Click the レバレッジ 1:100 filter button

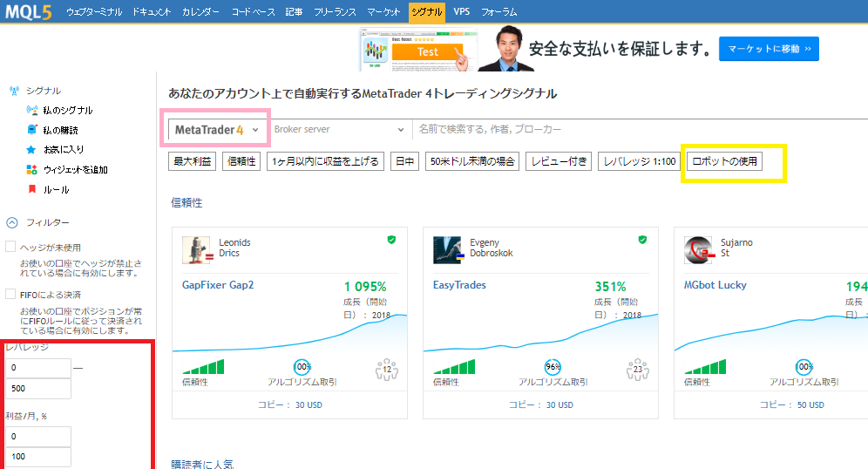click(640, 161)
